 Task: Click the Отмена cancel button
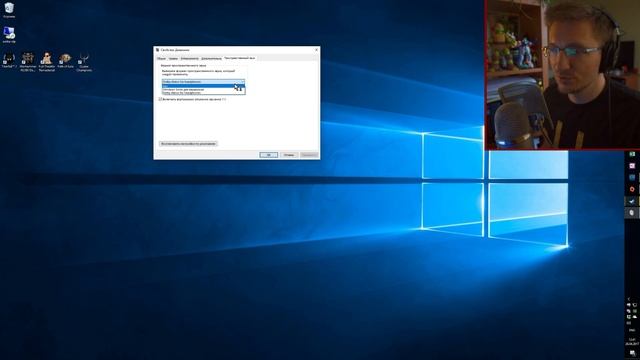(289, 155)
